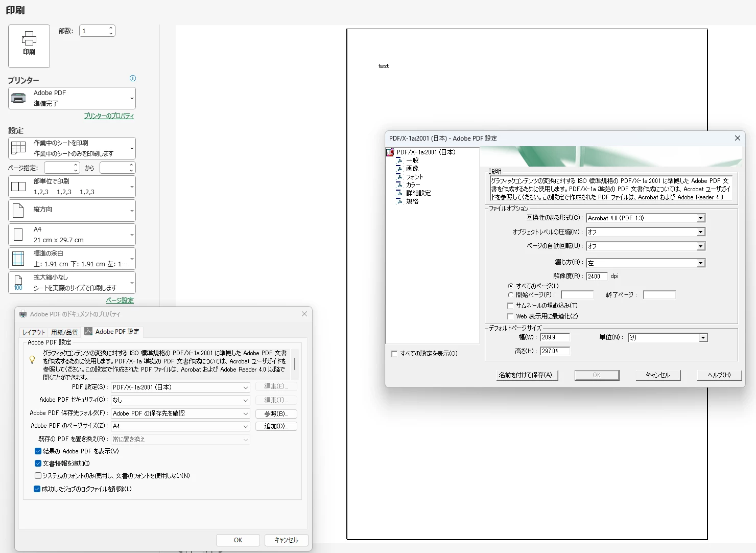Click the 編集(E) button next to PDF 設定
This screenshot has height=553, width=756.
click(x=276, y=386)
